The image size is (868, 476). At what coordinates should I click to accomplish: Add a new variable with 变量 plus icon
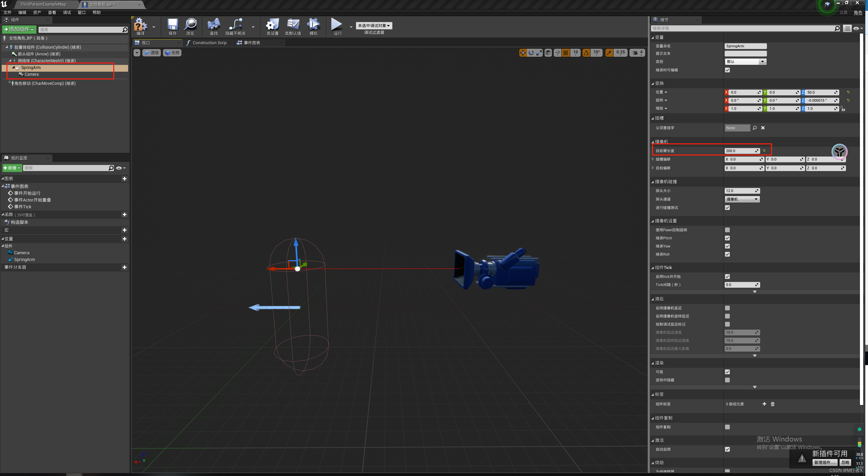[124, 239]
